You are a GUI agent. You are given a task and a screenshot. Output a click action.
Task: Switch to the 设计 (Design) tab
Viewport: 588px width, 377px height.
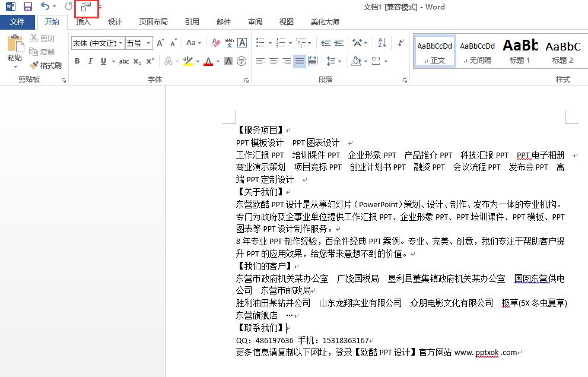pyautogui.click(x=115, y=22)
